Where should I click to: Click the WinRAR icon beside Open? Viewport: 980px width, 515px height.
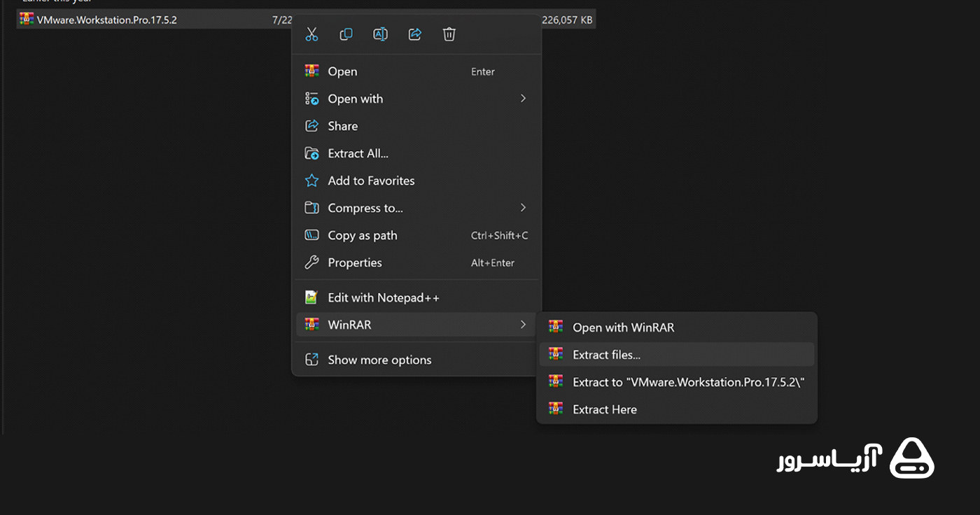click(311, 71)
